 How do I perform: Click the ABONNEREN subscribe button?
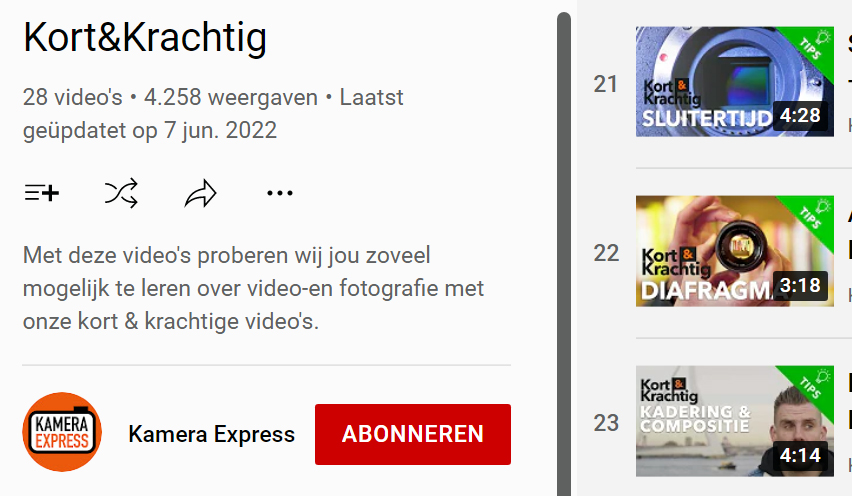(413, 434)
